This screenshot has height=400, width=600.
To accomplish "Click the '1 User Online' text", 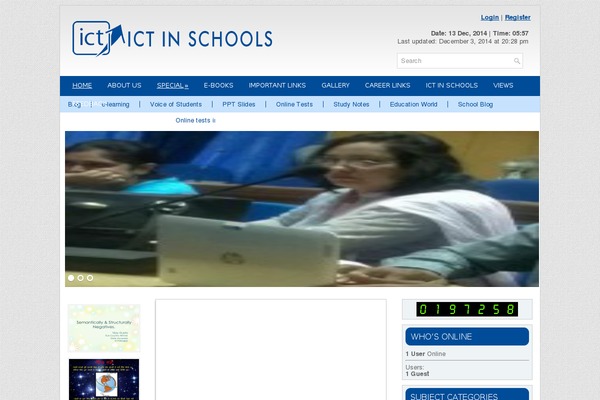I will coord(426,354).
